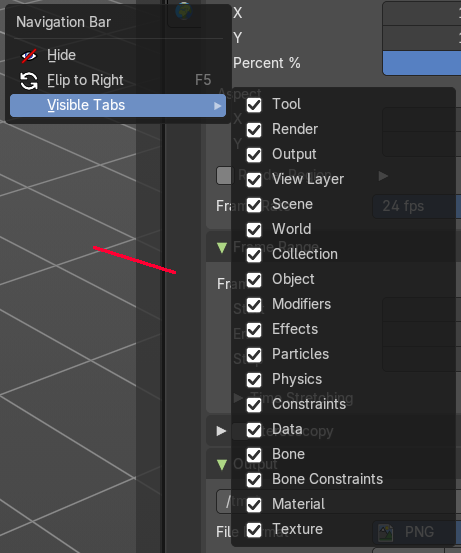The width and height of the screenshot is (461, 553).
Task: Uncheck the Bone Constraints tab checkbox
Action: [x=254, y=480]
